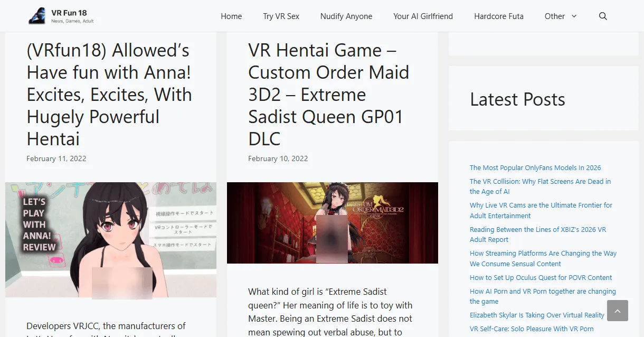
Task: Jump back to top with arrow button
Action: [x=618, y=311]
